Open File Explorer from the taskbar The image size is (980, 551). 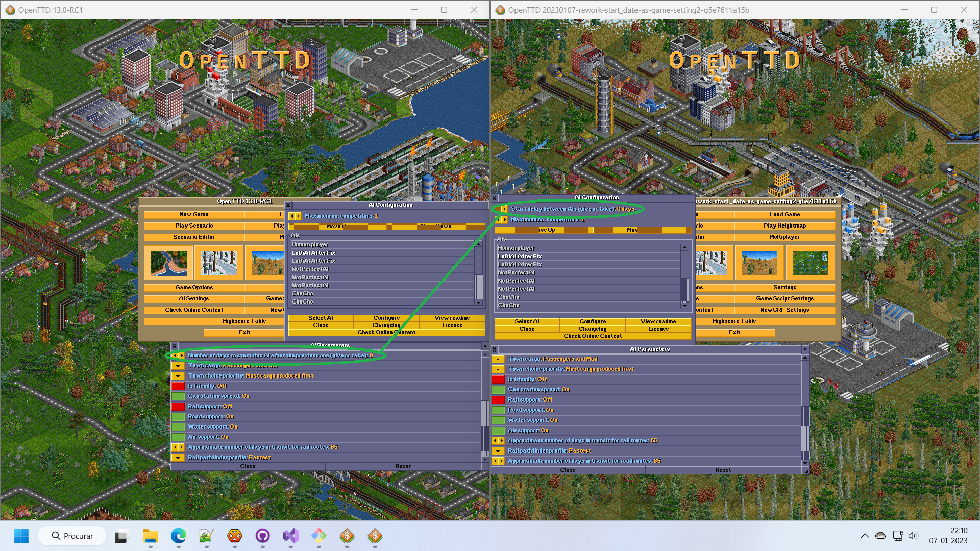[x=150, y=536]
